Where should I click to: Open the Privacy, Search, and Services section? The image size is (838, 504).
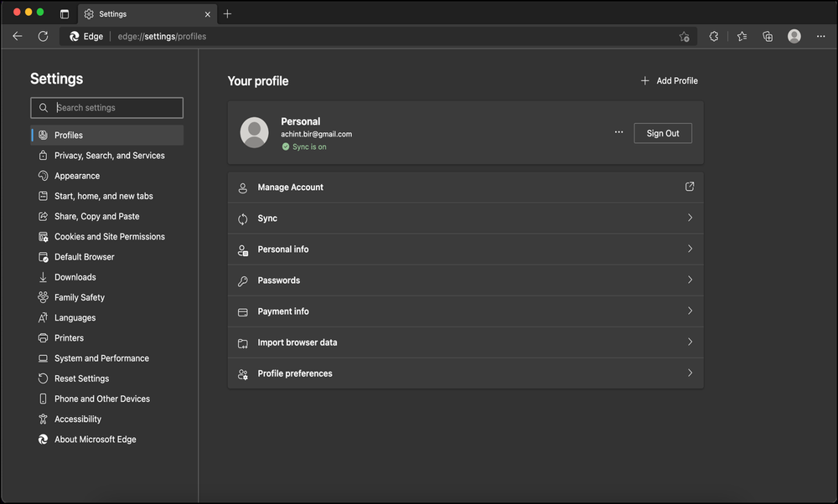108,155
